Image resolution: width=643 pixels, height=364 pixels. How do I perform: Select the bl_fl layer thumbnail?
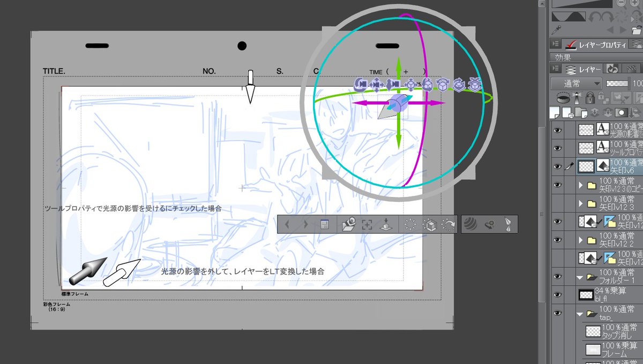click(587, 295)
